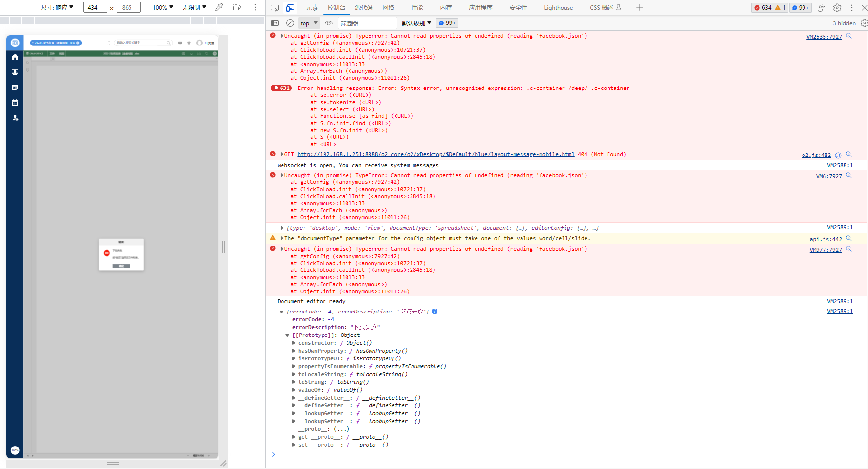
Task: Clear the console with the ban icon
Action: (x=290, y=23)
